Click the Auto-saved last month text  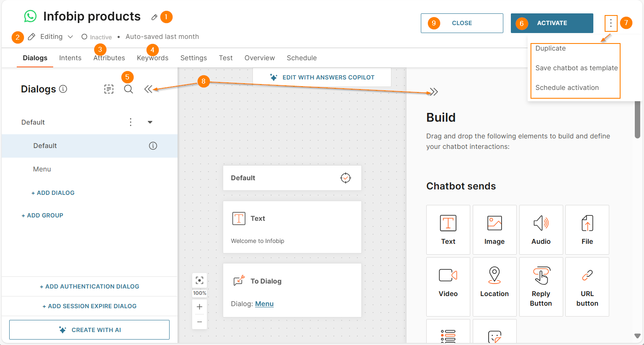(162, 37)
